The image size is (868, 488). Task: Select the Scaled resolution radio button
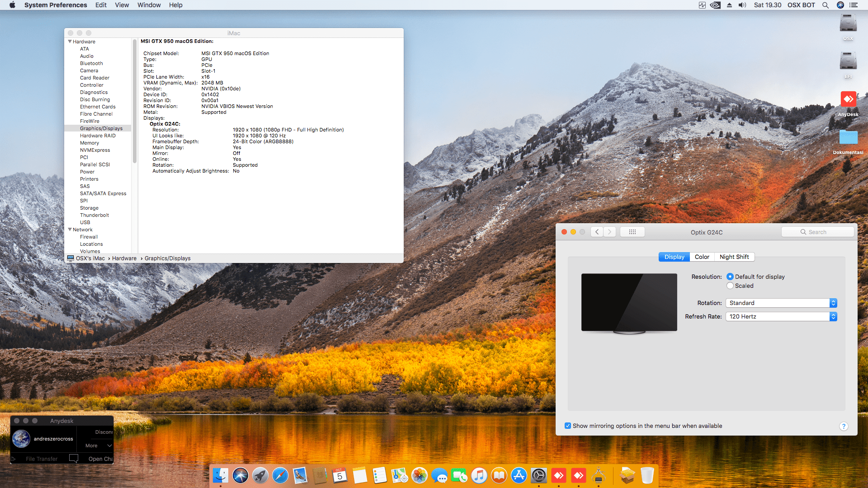pos(730,286)
